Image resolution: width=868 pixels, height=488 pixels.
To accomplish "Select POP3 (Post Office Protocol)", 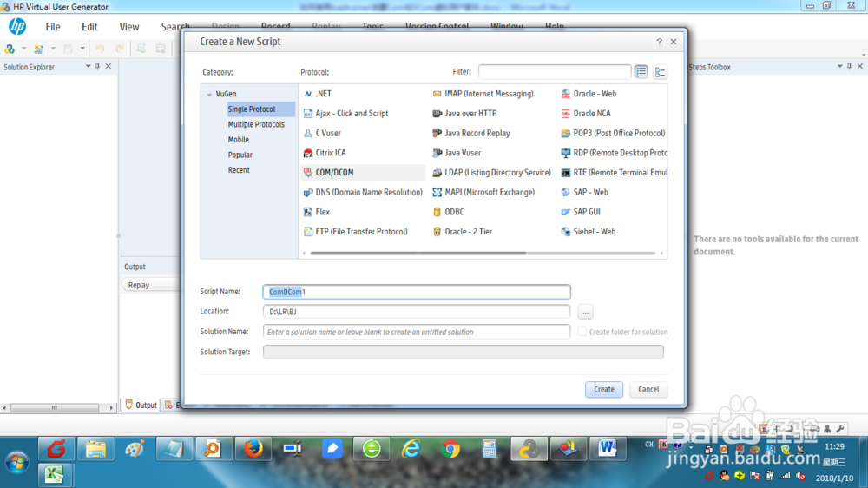I will coord(613,133).
